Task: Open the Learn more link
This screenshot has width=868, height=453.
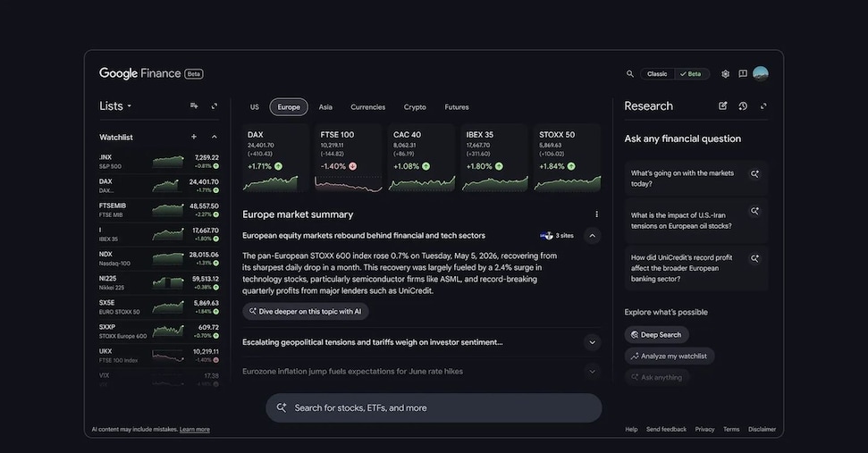Action: click(x=194, y=429)
